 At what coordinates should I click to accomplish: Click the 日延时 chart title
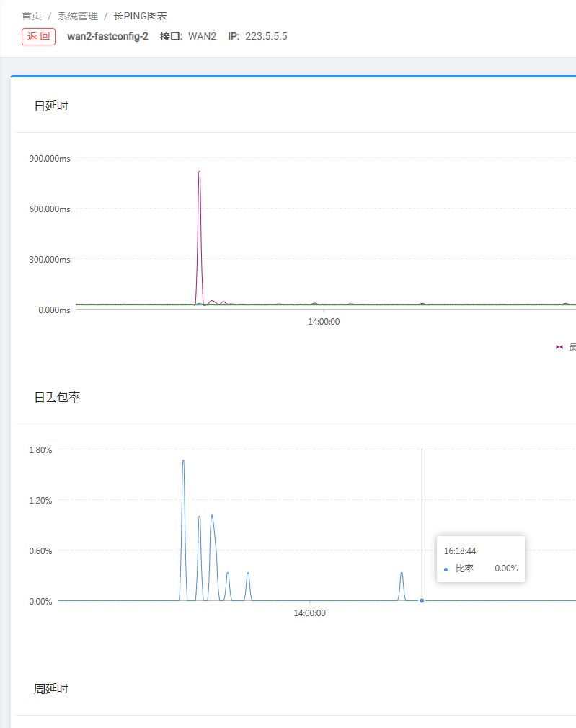point(51,106)
